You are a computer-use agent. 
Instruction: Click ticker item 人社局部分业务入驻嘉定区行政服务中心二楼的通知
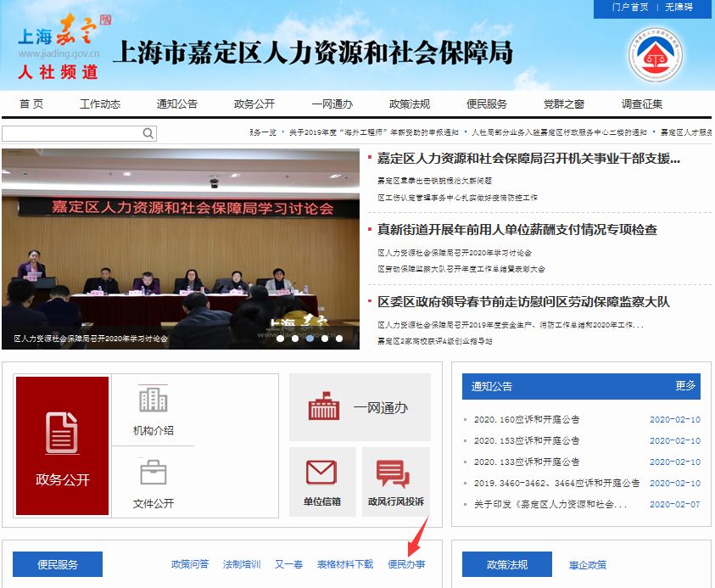pos(559,132)
